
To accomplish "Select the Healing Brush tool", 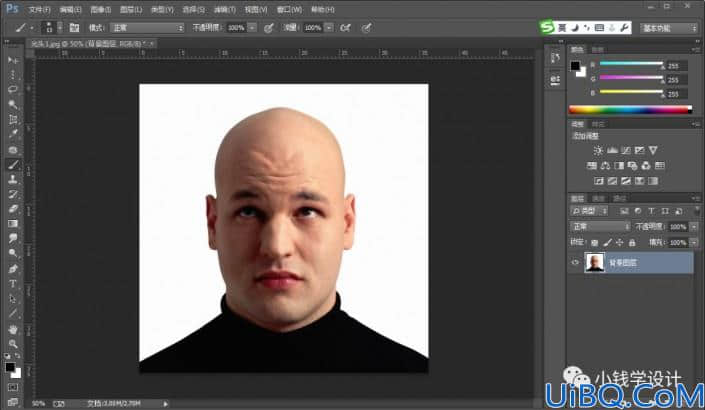I will tap(13, 149).
